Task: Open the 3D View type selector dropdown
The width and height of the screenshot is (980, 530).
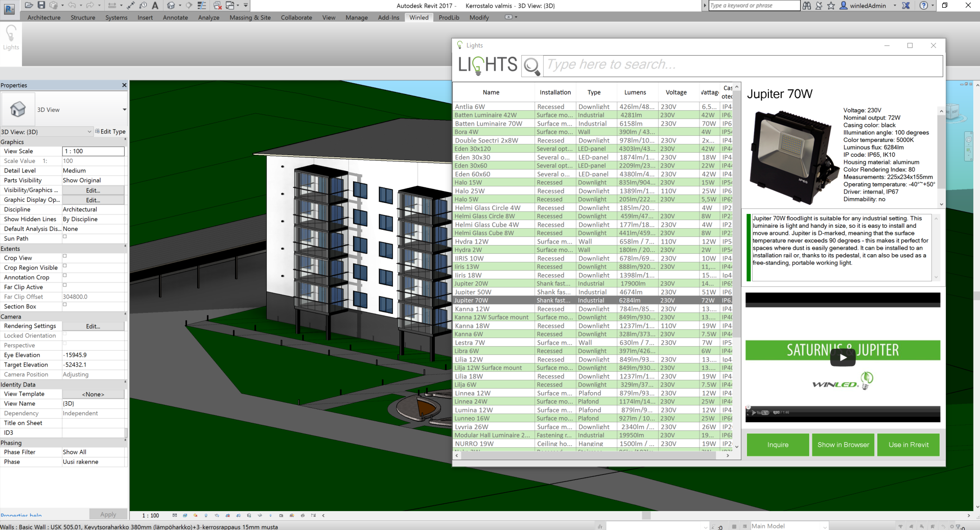Action: click(124, 110)
